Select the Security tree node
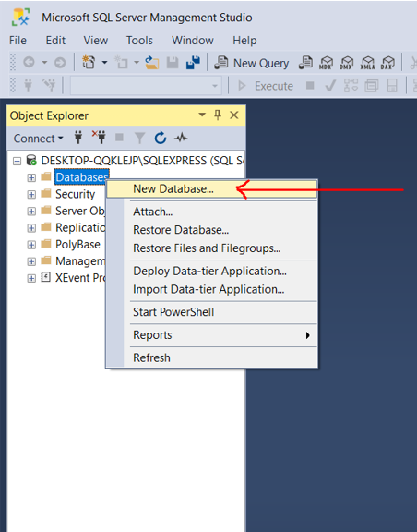This screenshot has height=532, width=417. [76, 194]
